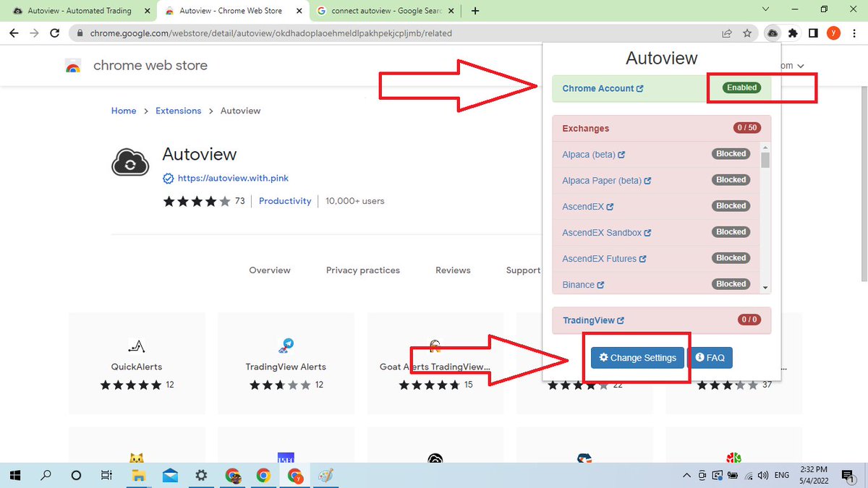Click the share page icon in address bar

click(727, 33)
